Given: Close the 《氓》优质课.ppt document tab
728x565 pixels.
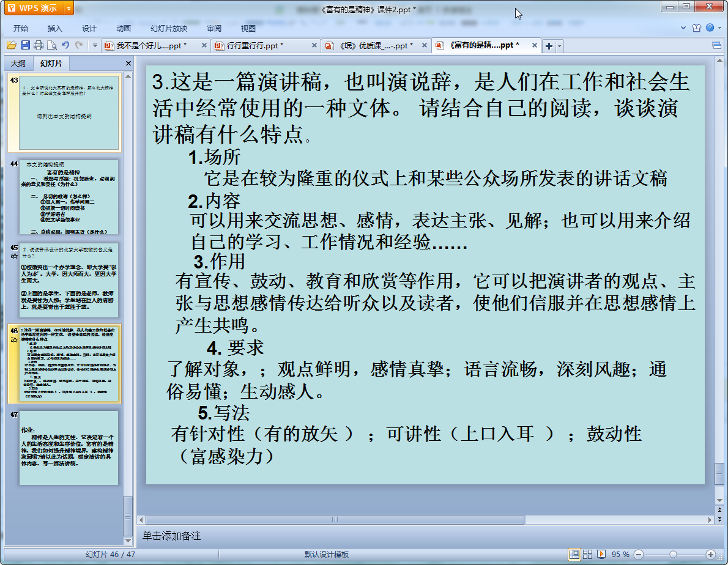Looking at the screenshot, I should 425,45.
